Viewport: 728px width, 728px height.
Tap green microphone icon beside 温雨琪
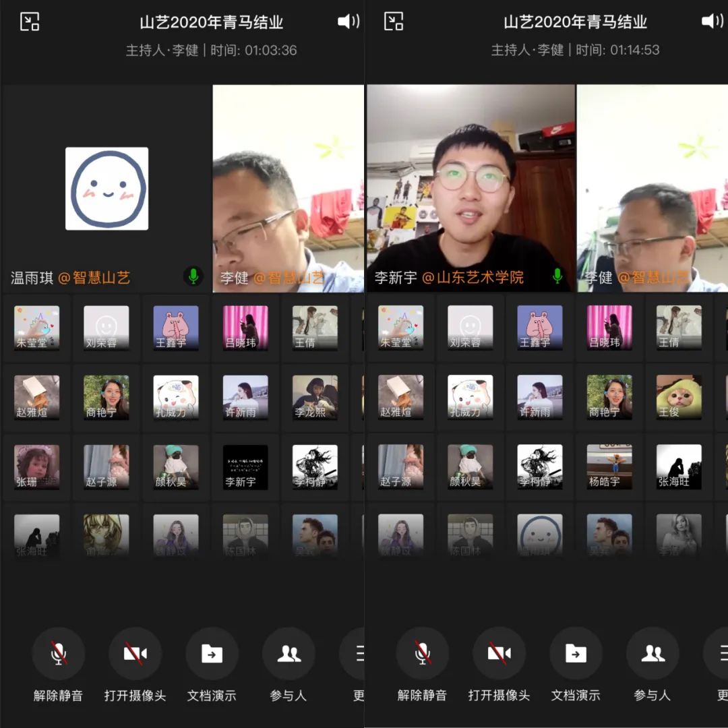tap(193, 276)
